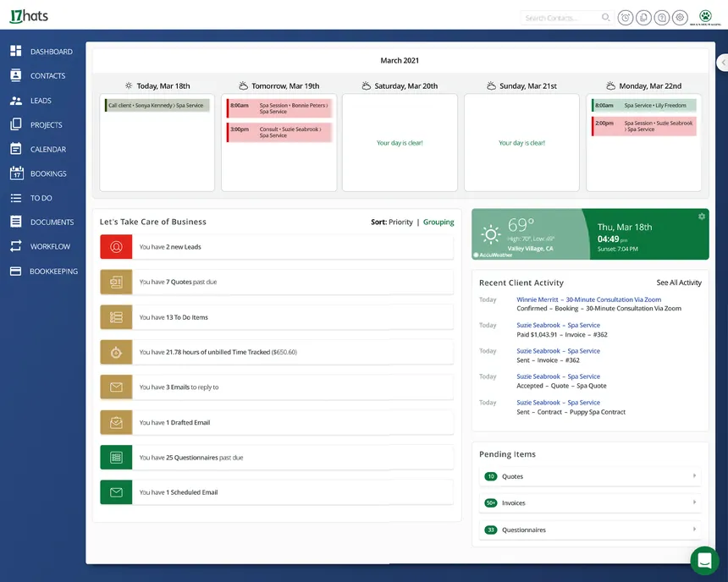728x582 pixels.
Task: Switch to the Dashboard sidebar tab
Action: tap(41, 52)
